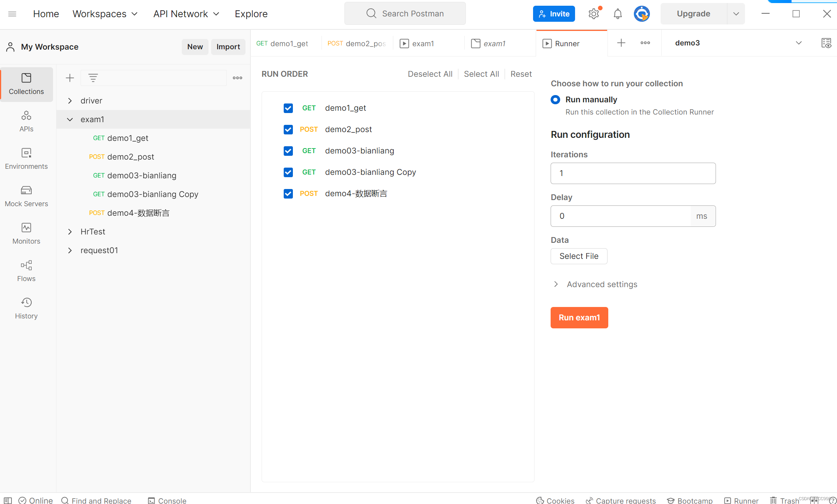This screenshot has height=504, width=837.
Task: Switch to the exam1 runner tab
Action: pyautogui.click(x=428, y=44)
